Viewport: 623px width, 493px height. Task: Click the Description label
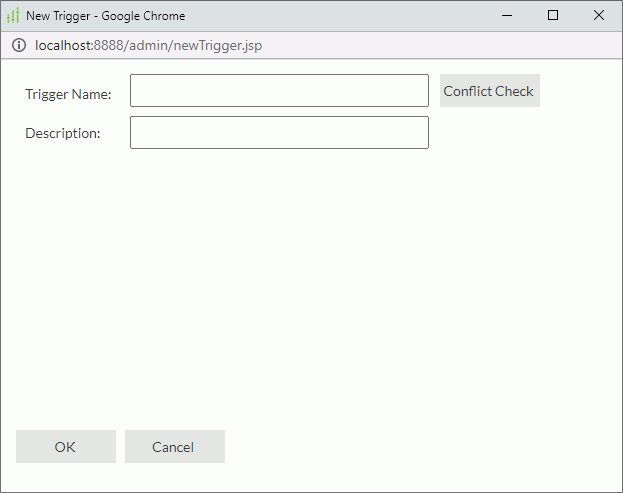click(x=63, y=133)
